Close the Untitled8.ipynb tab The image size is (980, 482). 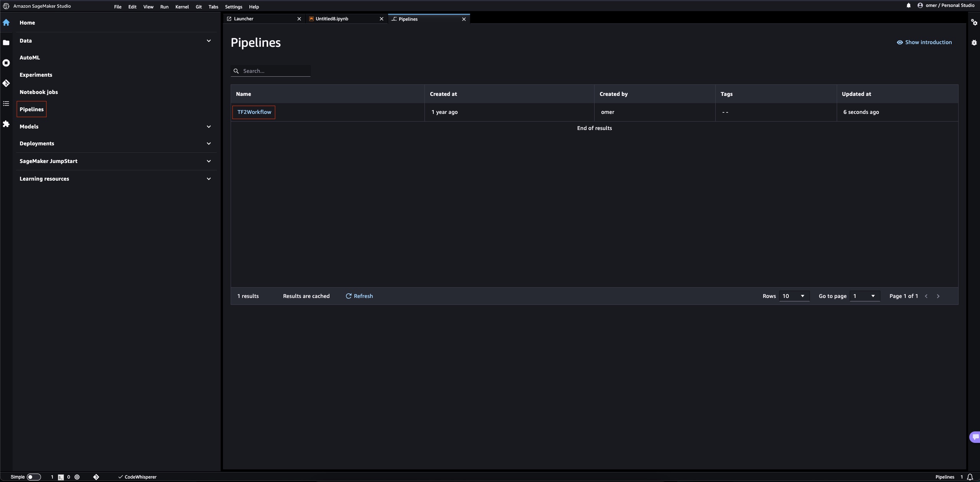pos(381,19)
